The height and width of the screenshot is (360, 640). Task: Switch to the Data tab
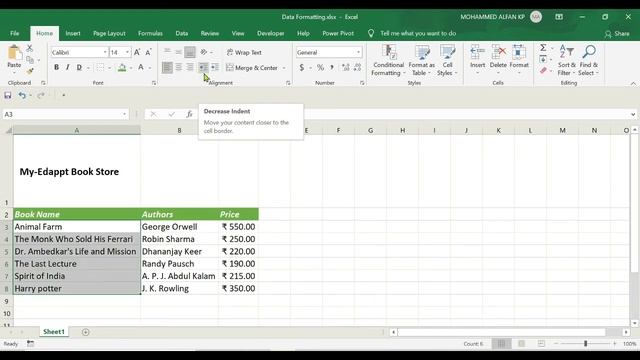(182, 33)
